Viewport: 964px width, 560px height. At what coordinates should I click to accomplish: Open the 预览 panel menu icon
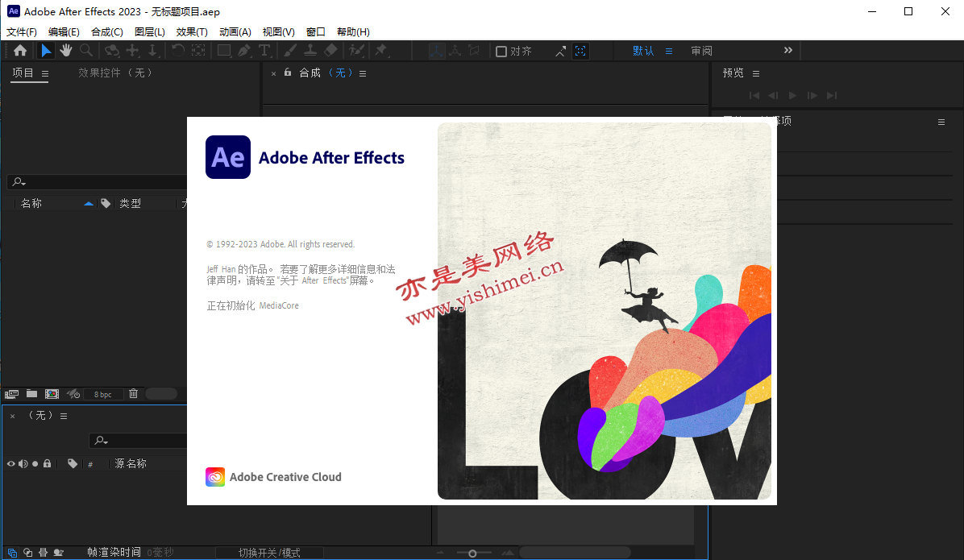tap(756, 74)
